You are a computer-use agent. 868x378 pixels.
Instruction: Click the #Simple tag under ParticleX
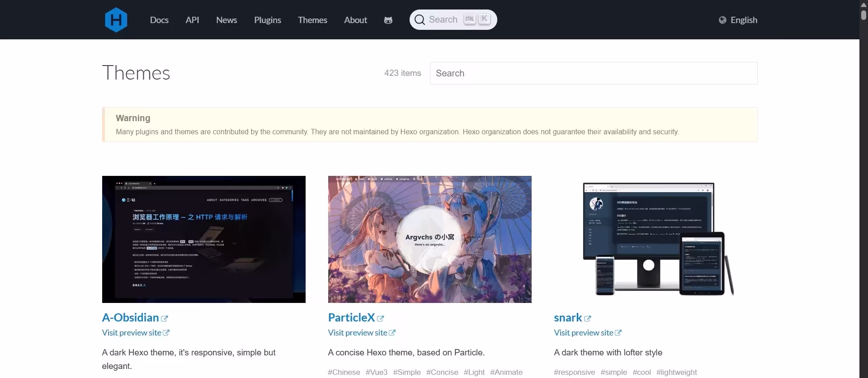pos(407,372)
